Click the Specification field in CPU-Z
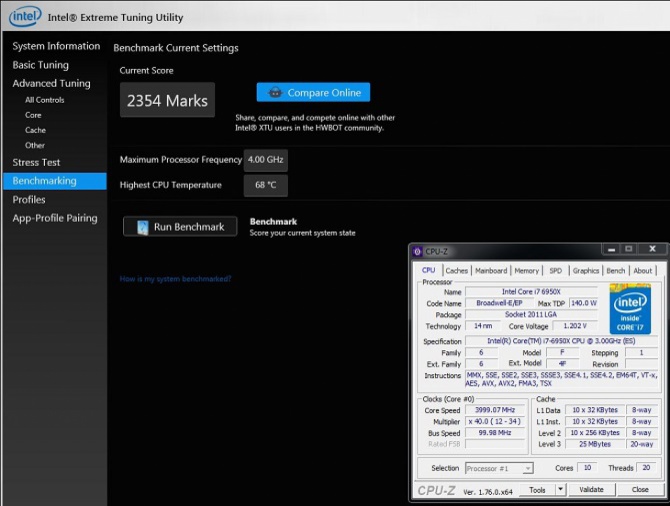This screenshot has width=670, height=506. pyautogui.click(x=561, y=341)
